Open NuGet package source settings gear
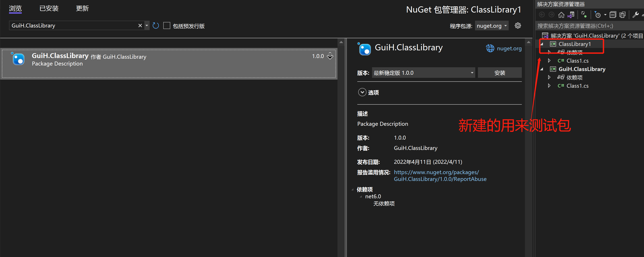This screenshot has width=644, height=257. pos(518,26)
